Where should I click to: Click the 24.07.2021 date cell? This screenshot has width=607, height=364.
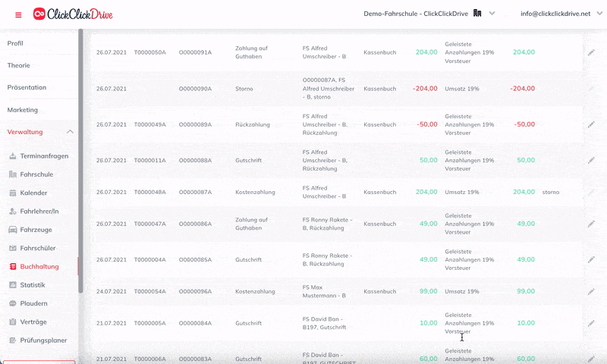point(112,291)
